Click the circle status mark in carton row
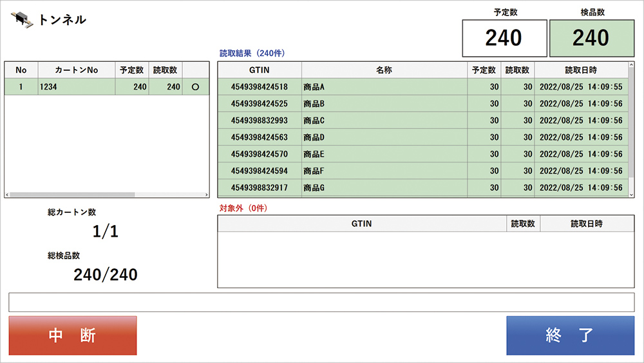 coord(196,87)
